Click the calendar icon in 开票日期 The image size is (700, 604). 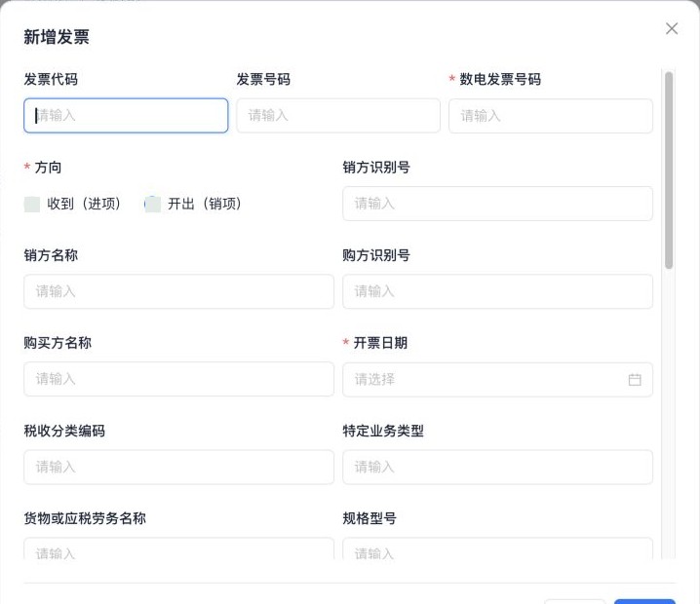(x=635, y=380)
